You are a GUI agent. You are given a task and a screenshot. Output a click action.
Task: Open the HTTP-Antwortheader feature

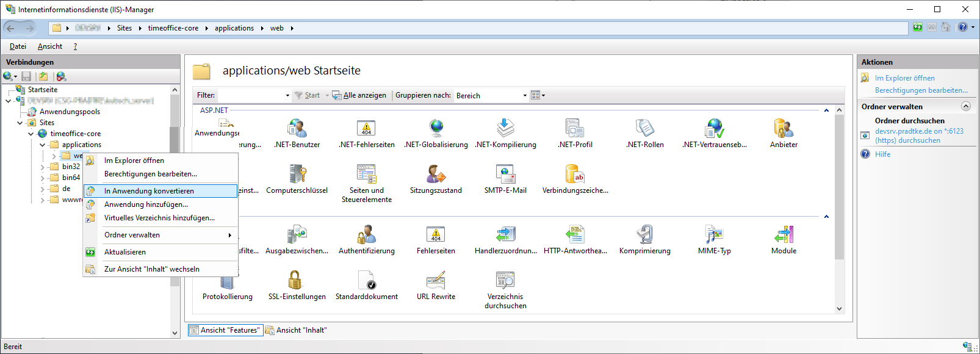(575, 240)
